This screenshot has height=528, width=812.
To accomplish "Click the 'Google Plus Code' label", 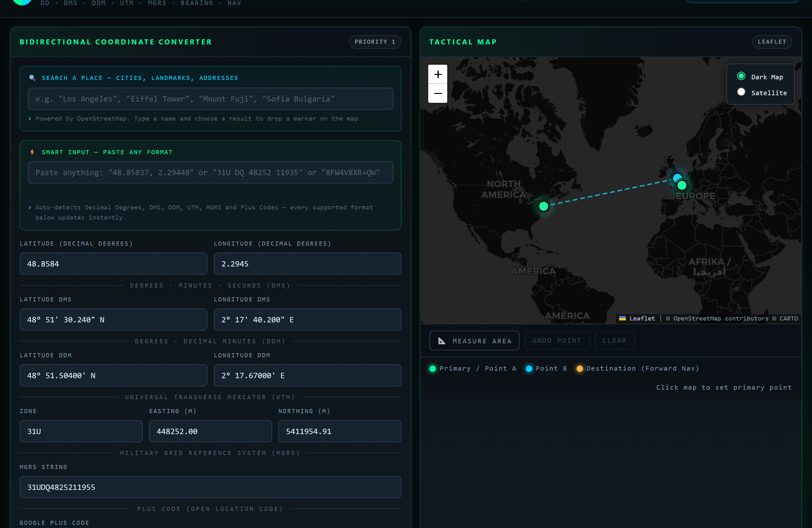I will (x=54, y=523).
